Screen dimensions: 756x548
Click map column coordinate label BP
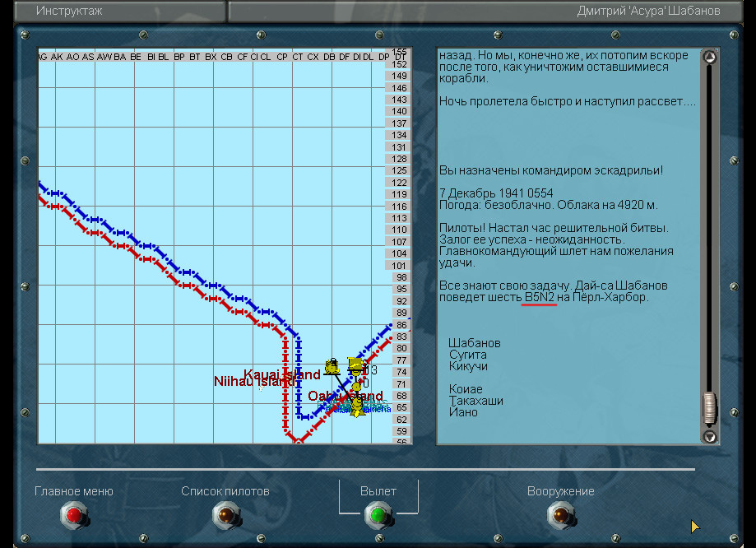179,57
